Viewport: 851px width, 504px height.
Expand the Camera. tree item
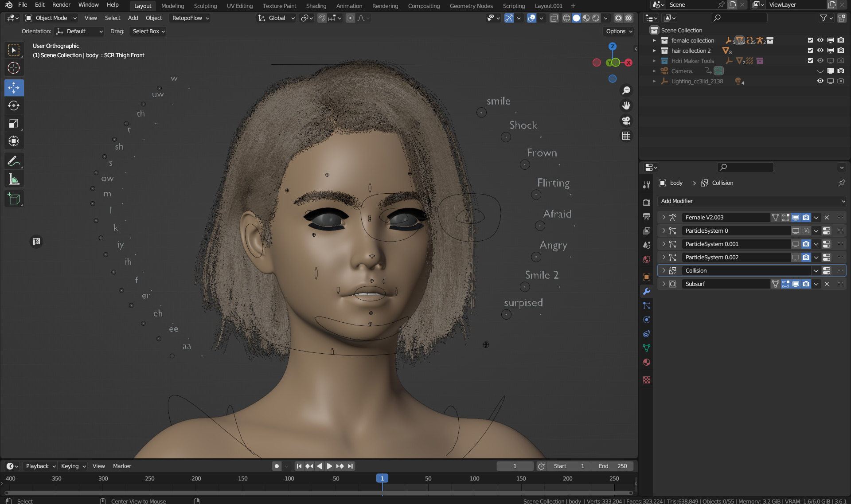click(654, 71)
